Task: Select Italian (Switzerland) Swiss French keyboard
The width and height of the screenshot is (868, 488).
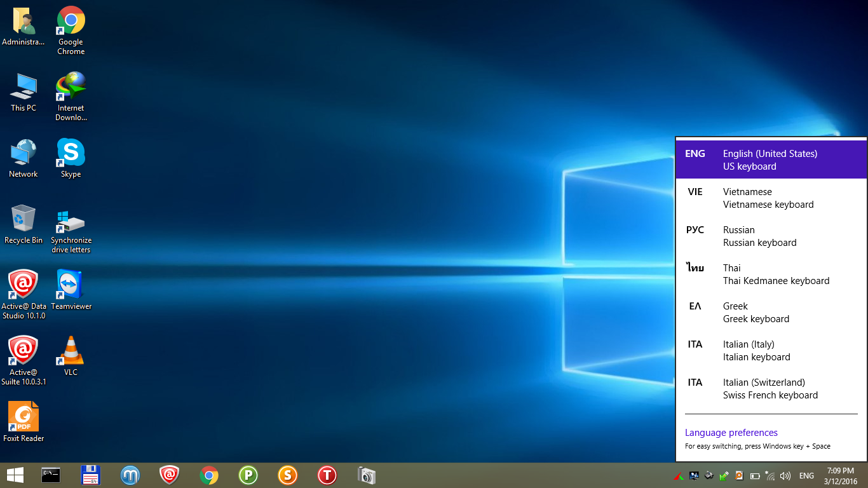Action: [x=771, y=388]
